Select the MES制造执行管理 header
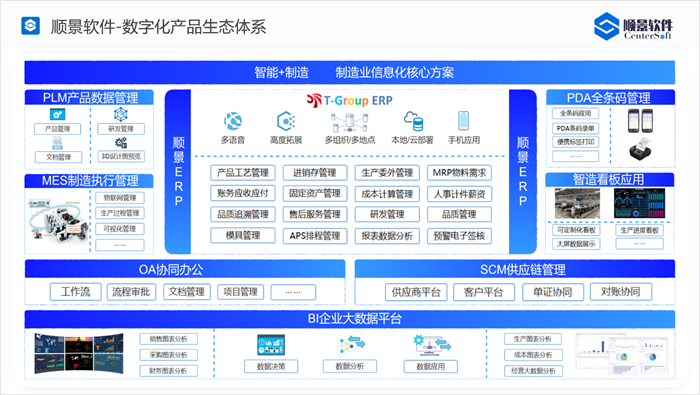The height and width of the screenshot is (395, 700). click(89, 181)
